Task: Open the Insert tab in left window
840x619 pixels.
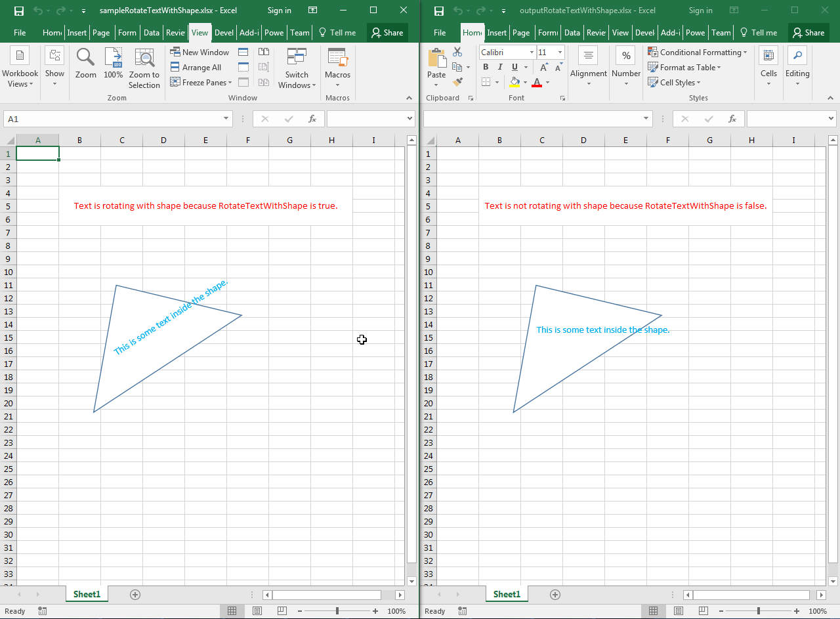Action: [x=77, y=33]
